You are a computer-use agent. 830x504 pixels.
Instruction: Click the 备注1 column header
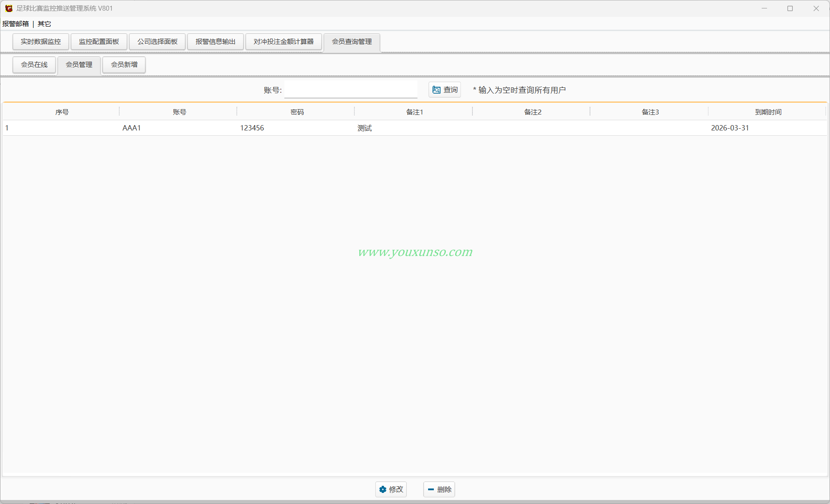pyautogui.click(x=414, y=112)
